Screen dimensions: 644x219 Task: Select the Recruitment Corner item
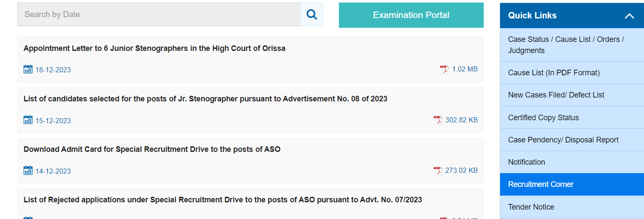(x=572, y=184)
